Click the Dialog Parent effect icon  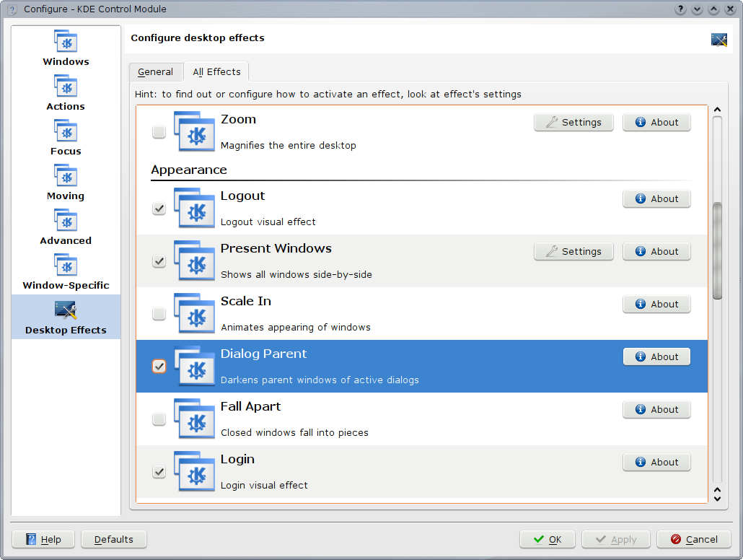click(194, 366)
